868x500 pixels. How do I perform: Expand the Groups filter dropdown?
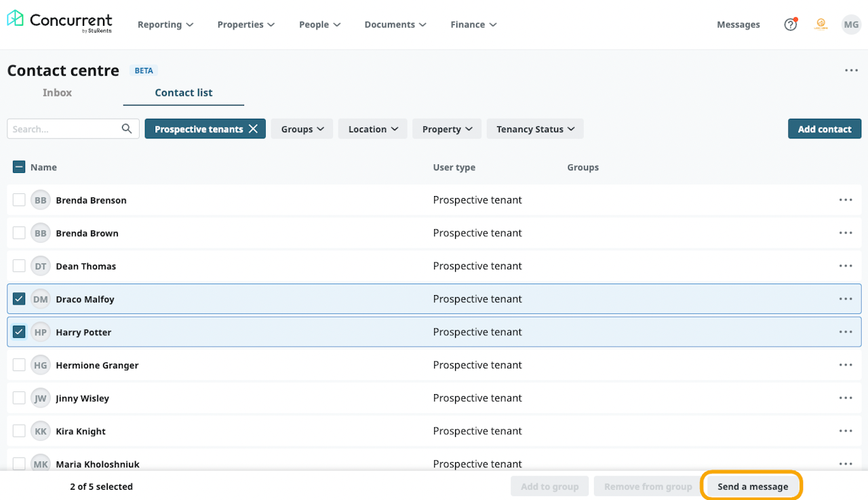click(302, 129)
